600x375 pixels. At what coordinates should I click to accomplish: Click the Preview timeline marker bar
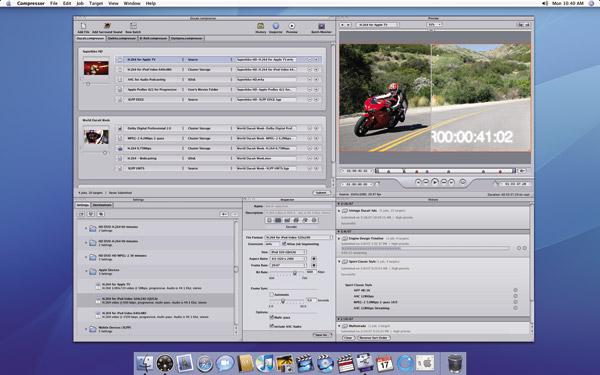(446, 171)
